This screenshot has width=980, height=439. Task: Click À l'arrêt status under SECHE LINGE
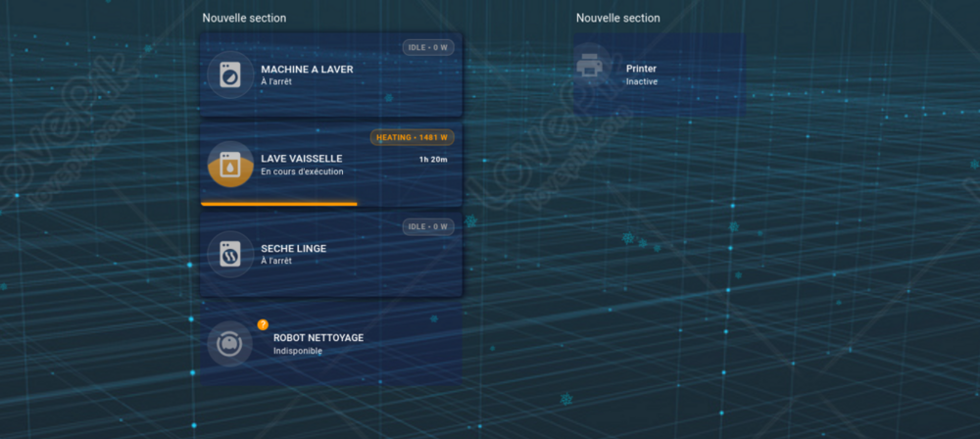276,261
